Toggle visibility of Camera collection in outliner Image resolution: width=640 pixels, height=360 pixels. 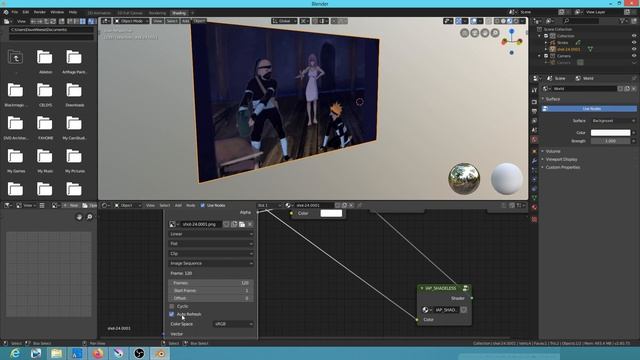[634, 56]
